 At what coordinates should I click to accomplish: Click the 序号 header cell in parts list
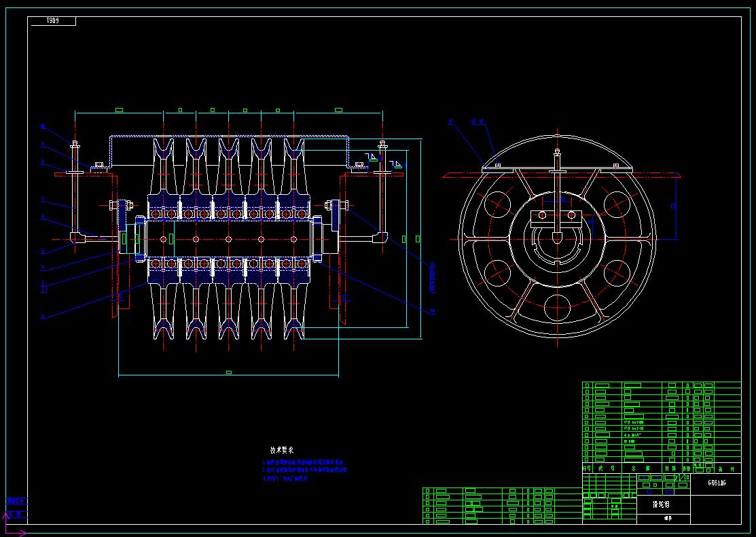coord(587,468)
